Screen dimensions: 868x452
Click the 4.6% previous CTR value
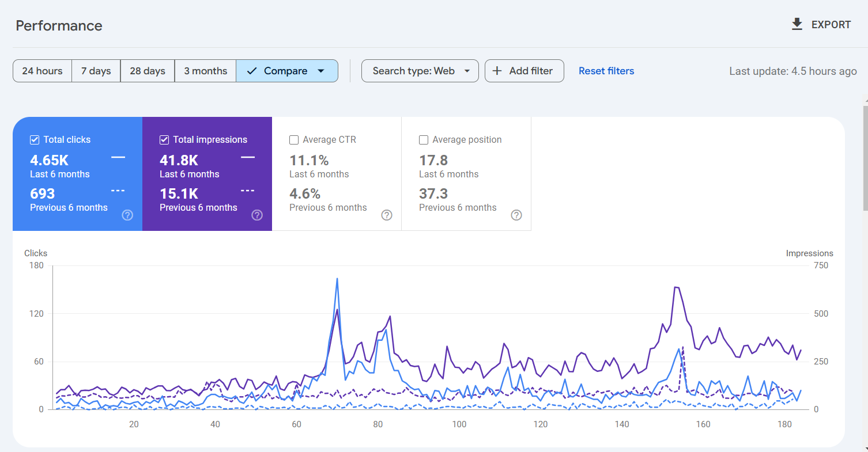coord(305,193)
